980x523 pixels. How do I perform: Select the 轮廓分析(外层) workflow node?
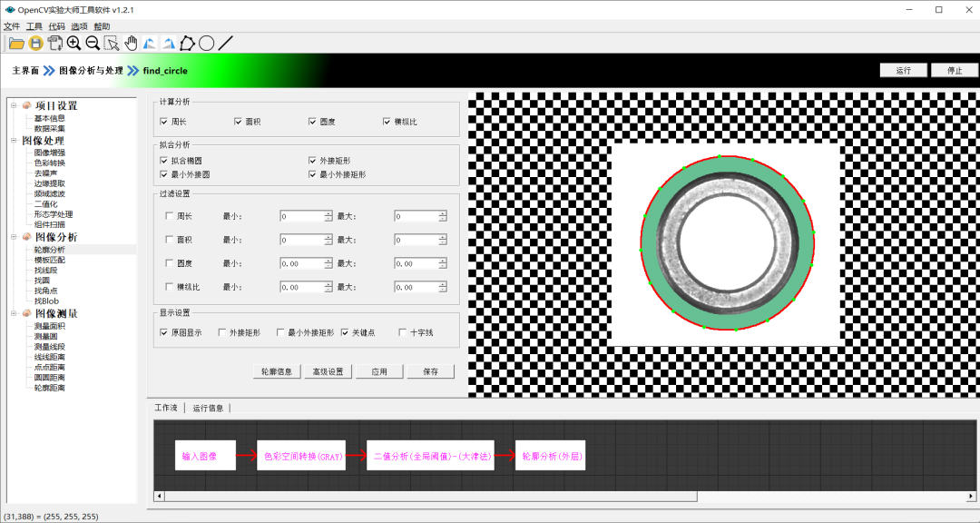pos(550,456)
